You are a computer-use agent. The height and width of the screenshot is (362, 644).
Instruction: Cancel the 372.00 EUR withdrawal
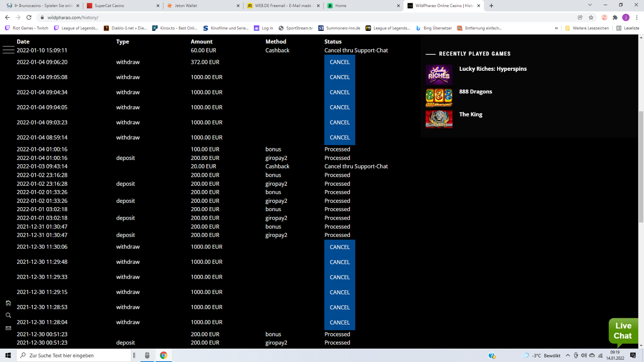point(340,62)
